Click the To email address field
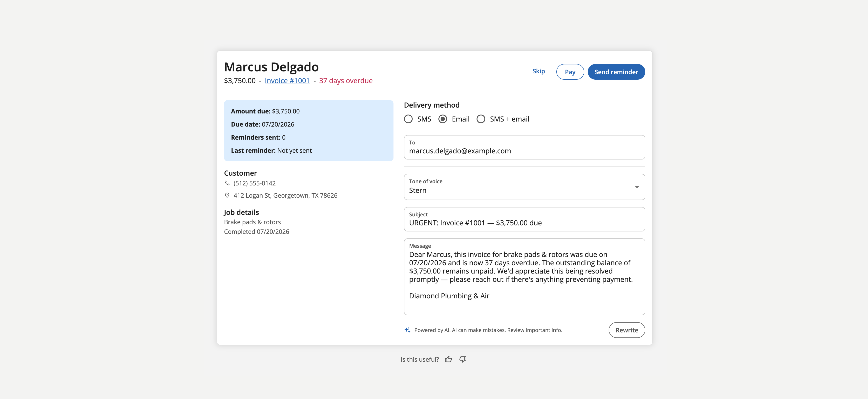Screen dimensions: 868x399 tap(524, 147)
